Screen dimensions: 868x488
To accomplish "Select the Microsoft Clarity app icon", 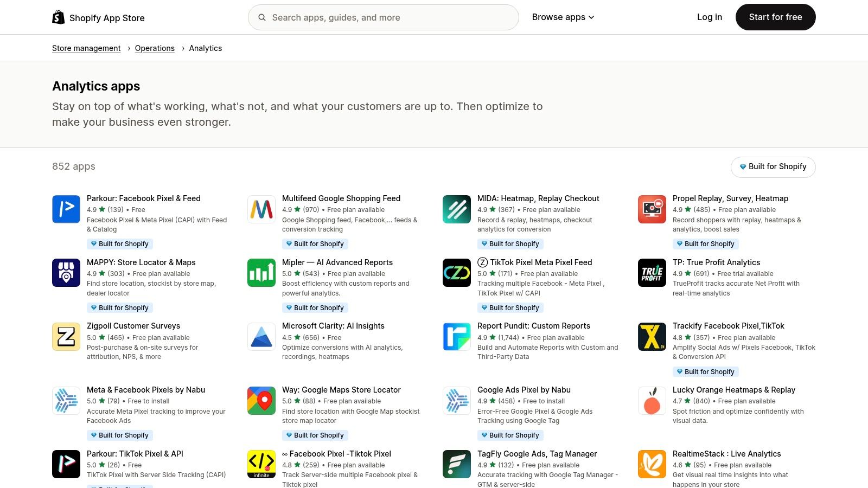I will [x=261, y=336].
